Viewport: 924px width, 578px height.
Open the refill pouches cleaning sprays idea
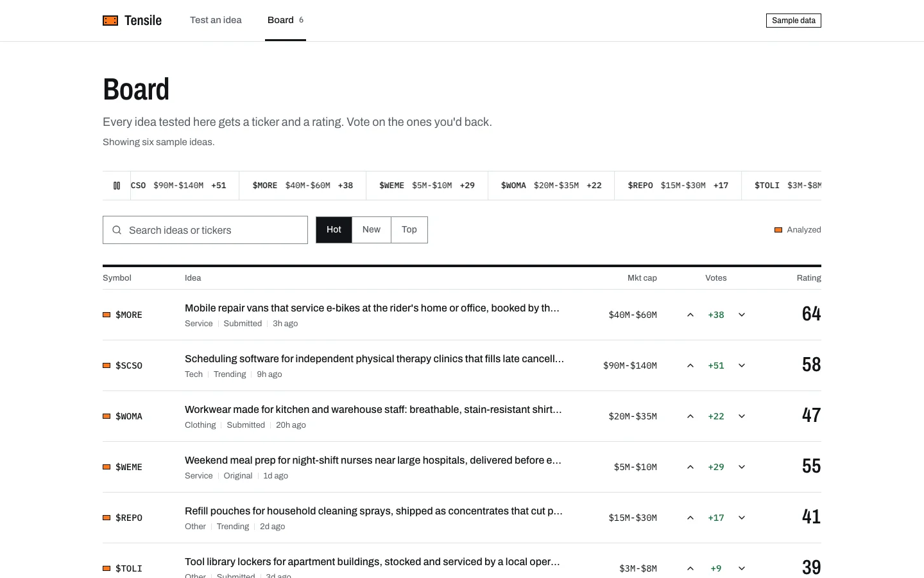373,511
